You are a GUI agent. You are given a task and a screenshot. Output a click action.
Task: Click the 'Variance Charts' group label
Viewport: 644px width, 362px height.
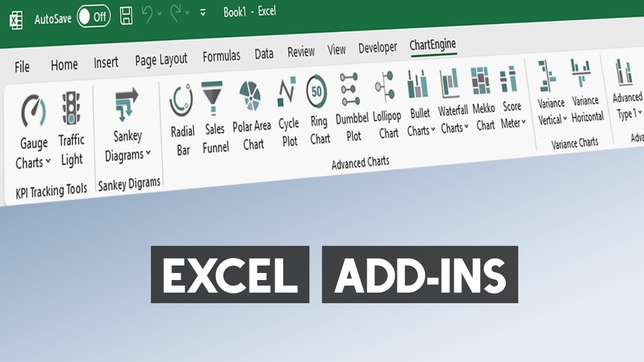(x=575, y=143)
